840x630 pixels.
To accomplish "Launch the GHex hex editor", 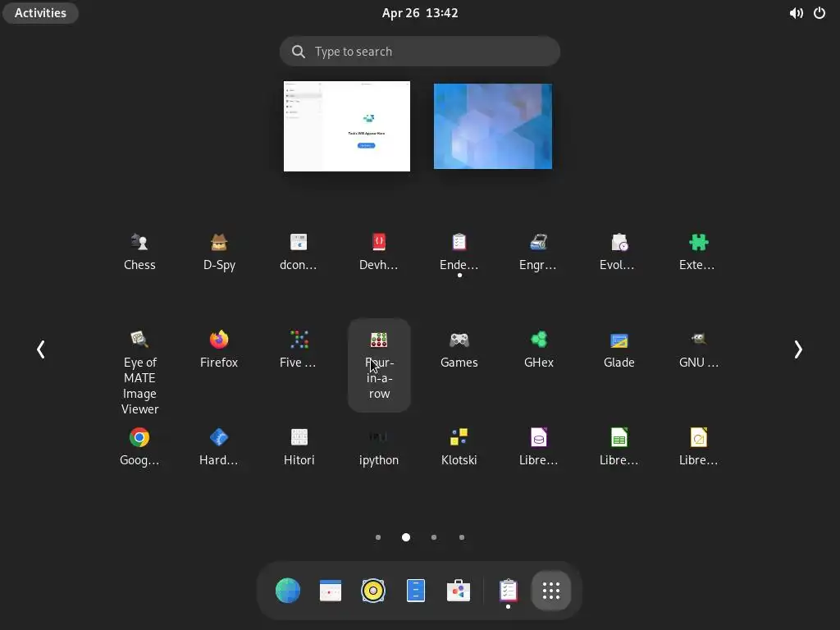I will pos(538,349).
